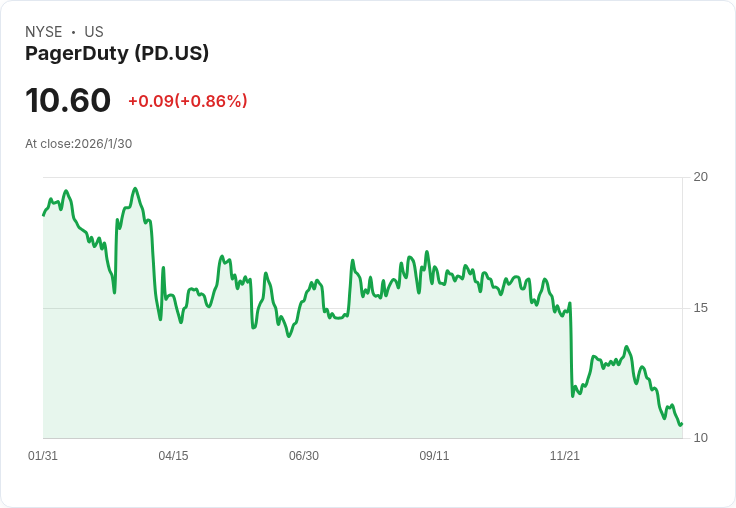Click the US market label
Viewport: 736px width, 508px height.
[94, 32]
